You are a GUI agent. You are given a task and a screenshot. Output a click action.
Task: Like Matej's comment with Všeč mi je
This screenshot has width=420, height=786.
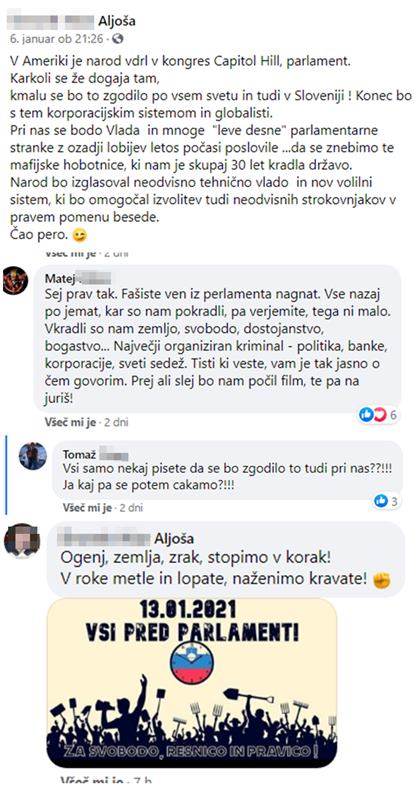point(70,422)
